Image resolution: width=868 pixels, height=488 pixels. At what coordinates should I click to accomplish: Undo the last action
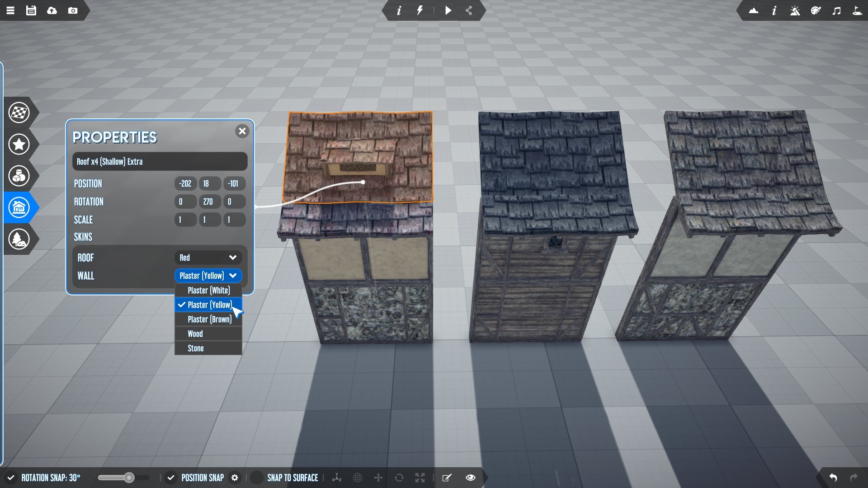[x=833, y=478]
